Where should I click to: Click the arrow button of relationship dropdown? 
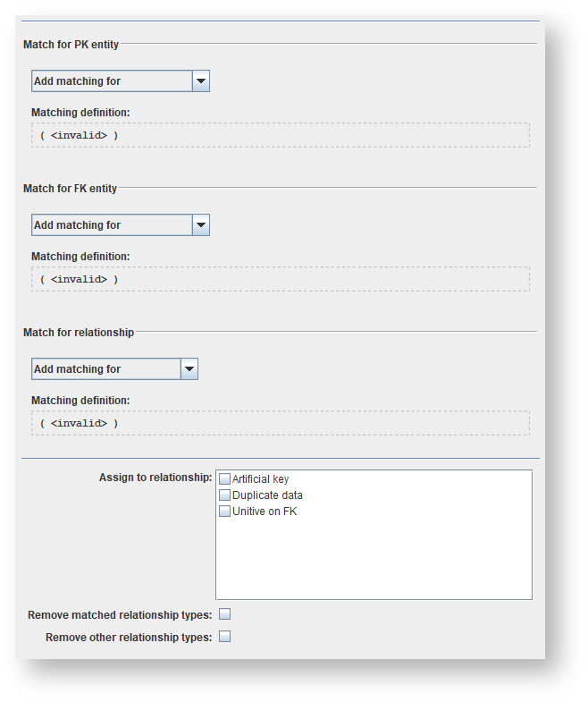click(x=189, y=369)
